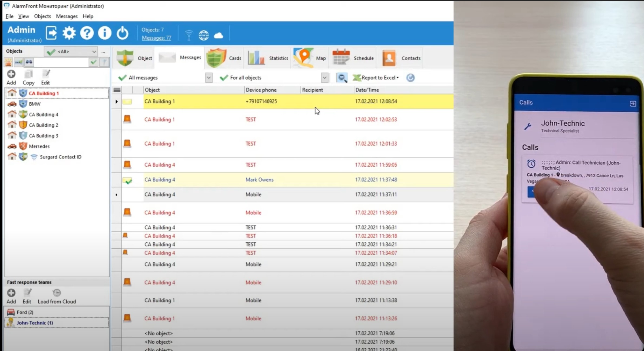Click the table column chooser icon
The width and height of the screenshot is (644, 351).
click(x=117, y=90)
